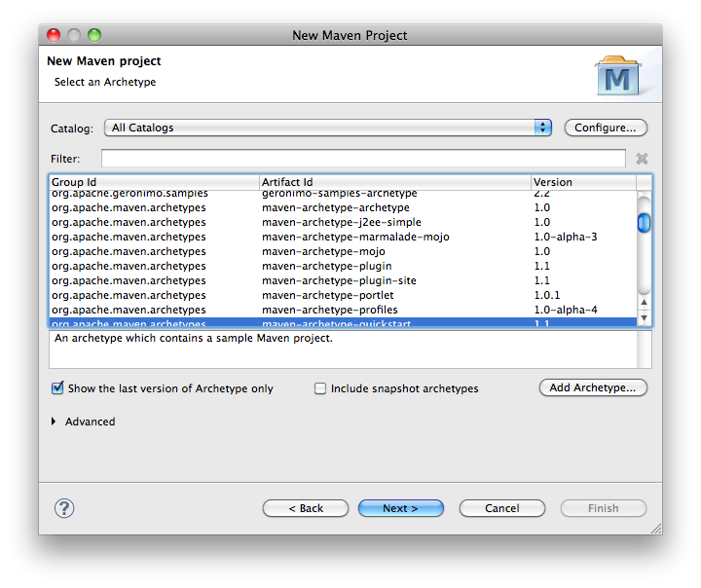Sort by the Artifact Id column header
701x588 pixels.
coord(395,182)
